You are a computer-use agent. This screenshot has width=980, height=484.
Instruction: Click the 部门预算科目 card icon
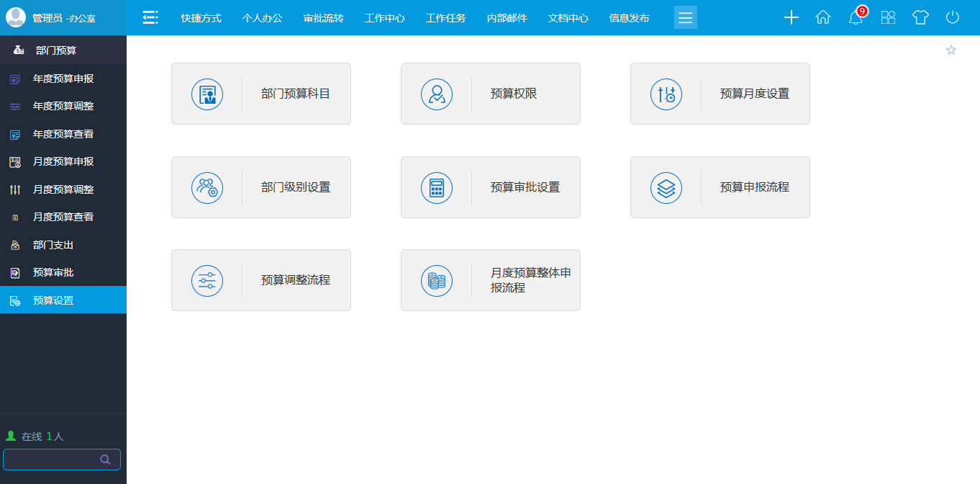pyautogui.click(x=207, y=94)
